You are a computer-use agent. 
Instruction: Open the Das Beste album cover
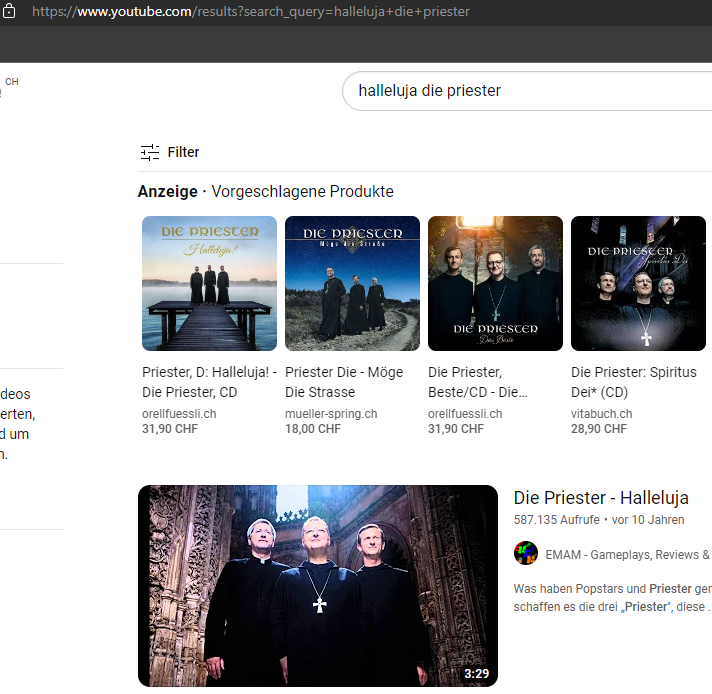pos(495,283)
